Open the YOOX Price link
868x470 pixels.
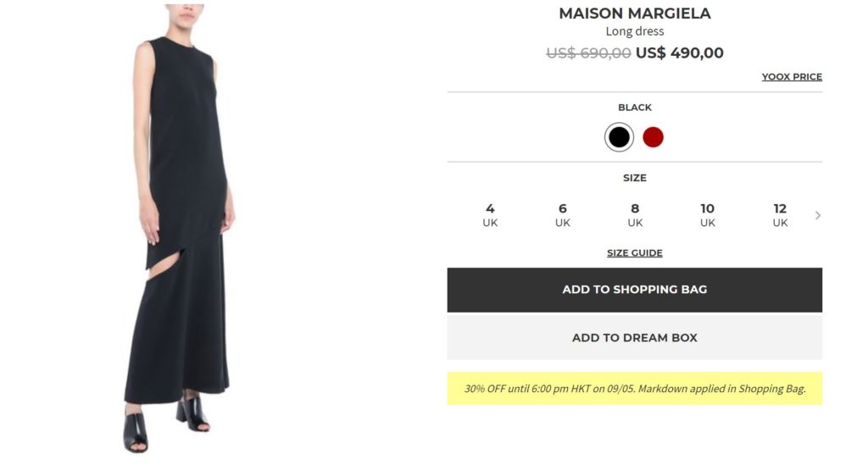pyautogui.click(x=792, y=77)
